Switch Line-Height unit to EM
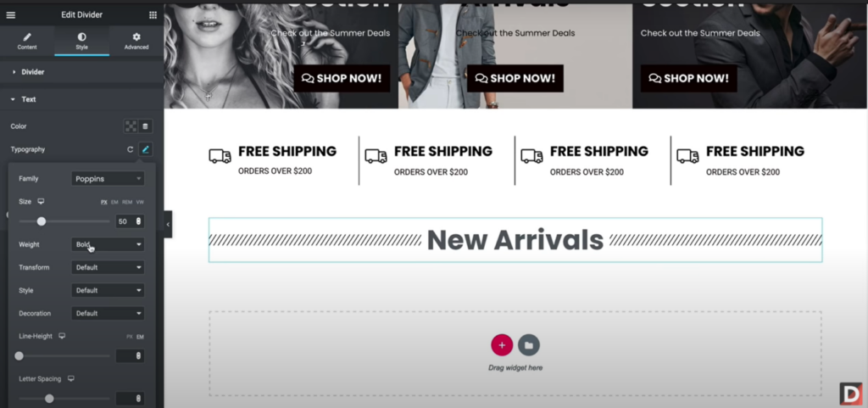This screenshot has width=868, height=408. point(140,337)
